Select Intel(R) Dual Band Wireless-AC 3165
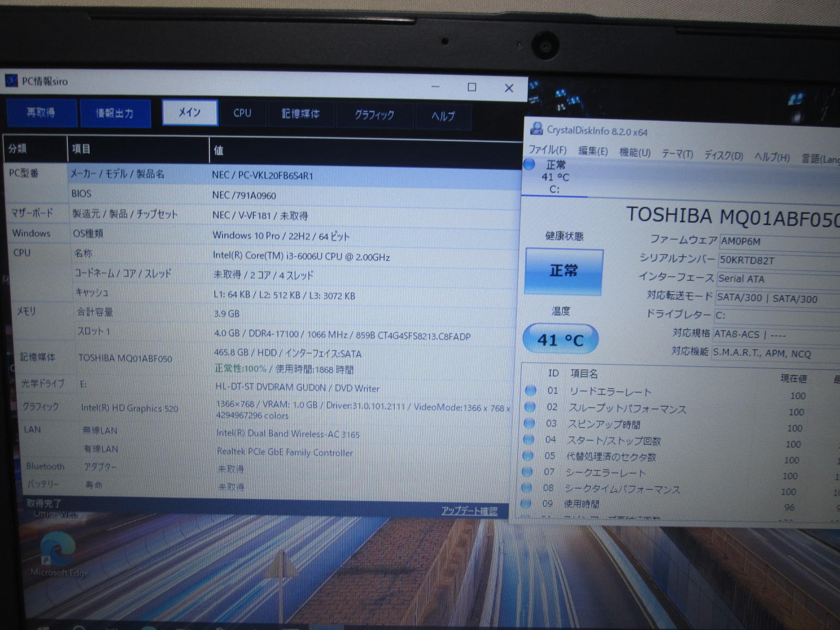840x630 pixels. pyautogui.click(x=288, y=434)
